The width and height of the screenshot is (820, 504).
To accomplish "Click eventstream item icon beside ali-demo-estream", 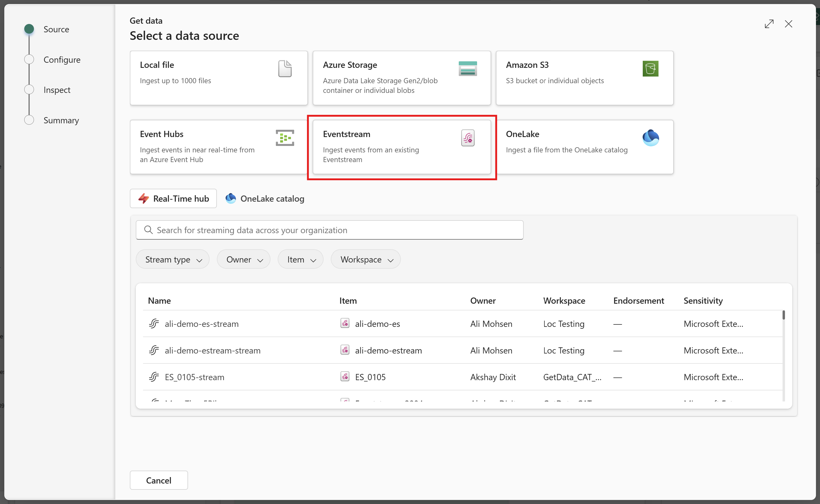I will (x=345, y=350).
